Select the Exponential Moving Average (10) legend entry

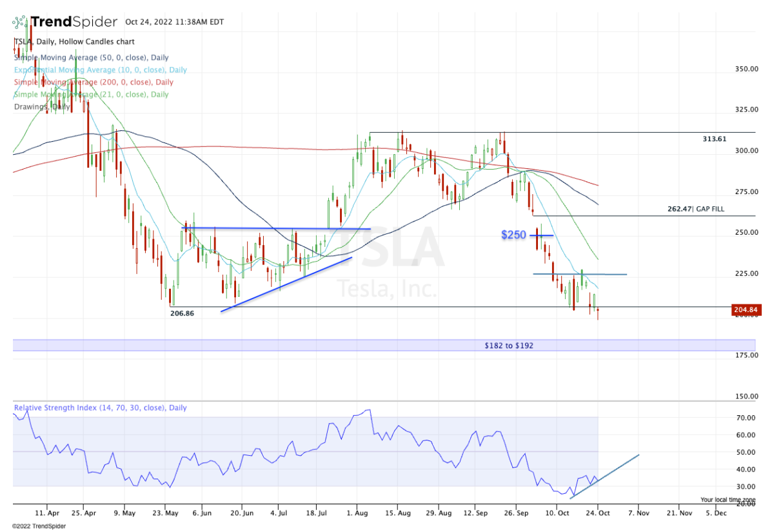tap(101, 70)
